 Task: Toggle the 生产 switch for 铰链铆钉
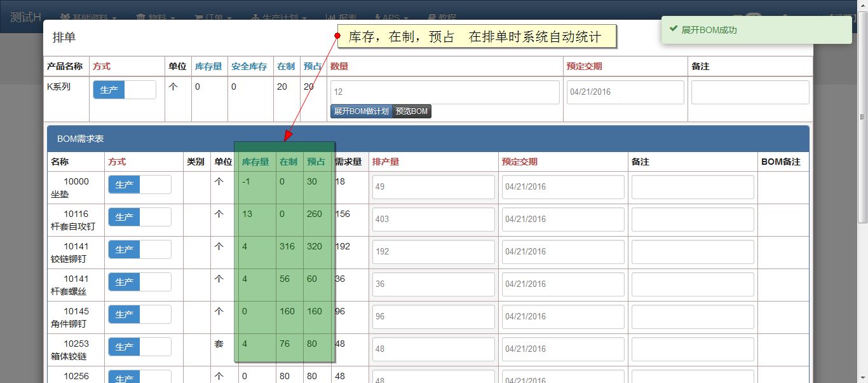point(140,250)
